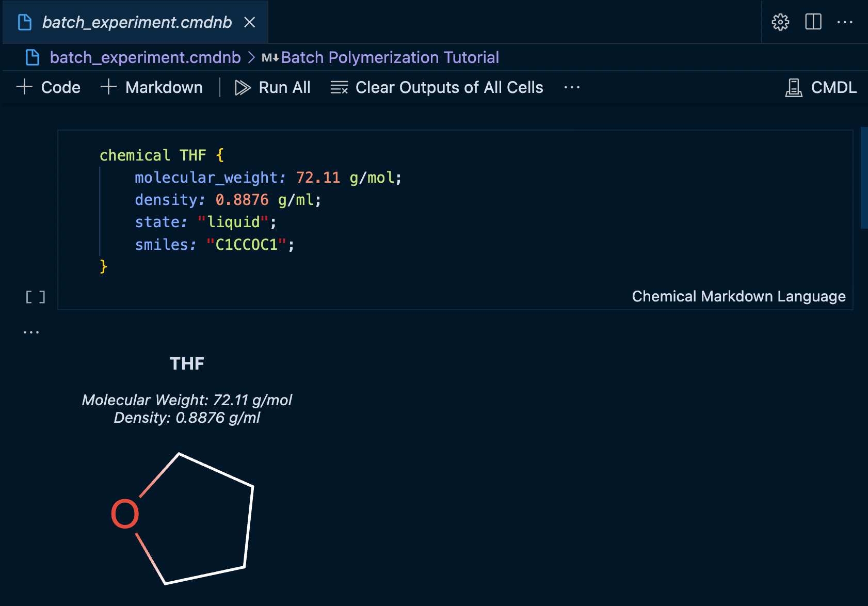Split the editor into two panes

click(x=812, y=22)
